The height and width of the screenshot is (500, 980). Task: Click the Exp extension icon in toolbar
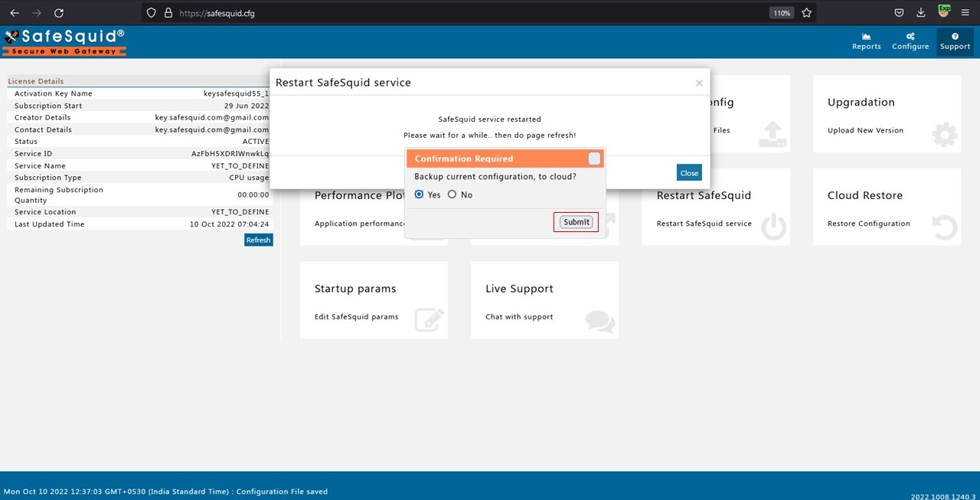coord(944,11)
